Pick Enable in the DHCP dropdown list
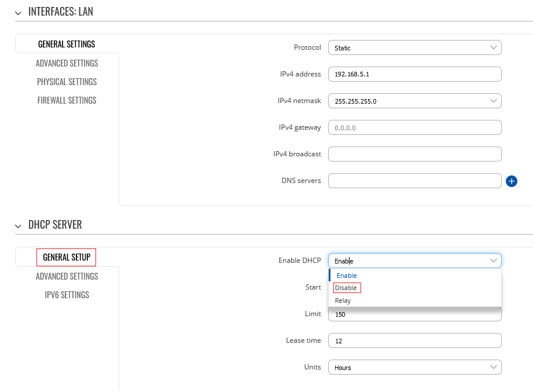533x392 pixels. 347,276
